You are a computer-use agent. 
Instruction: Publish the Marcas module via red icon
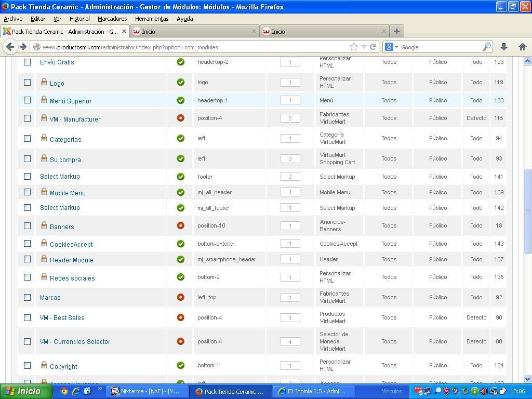click(180, 297)
